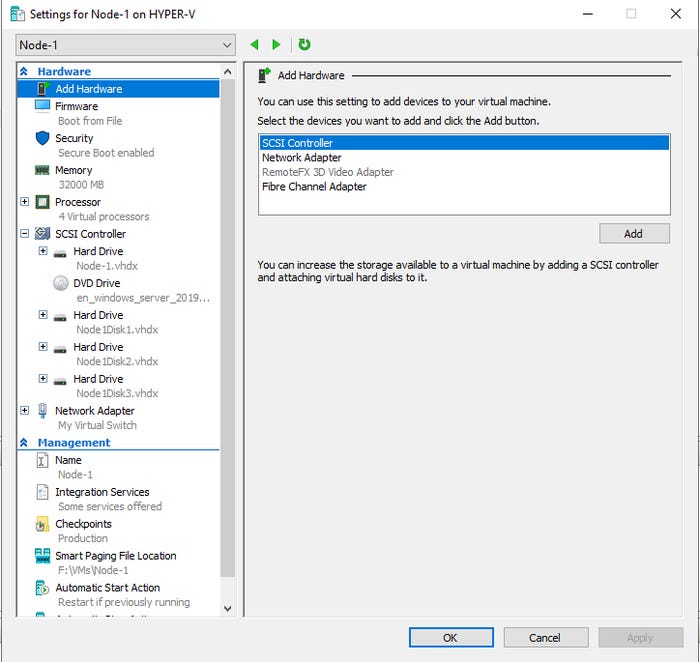Open the Firmware settings icon

point(42,106)
